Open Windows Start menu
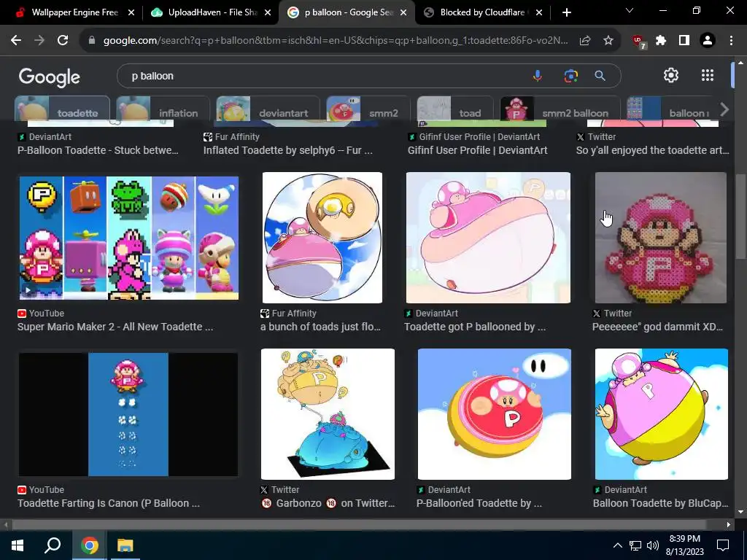 18,545
